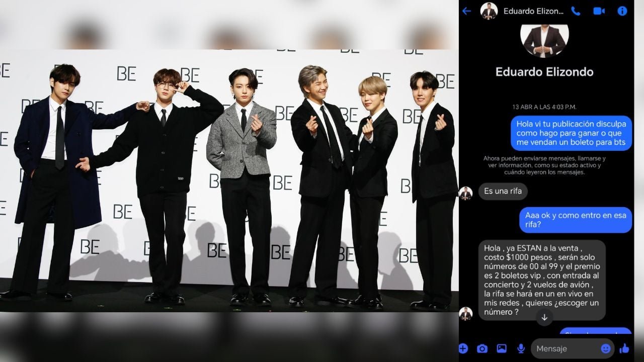Screen dimensions: 644x362
Task: Open the large Eduardo Elizondo profile photo
Action: click(544, 40)
